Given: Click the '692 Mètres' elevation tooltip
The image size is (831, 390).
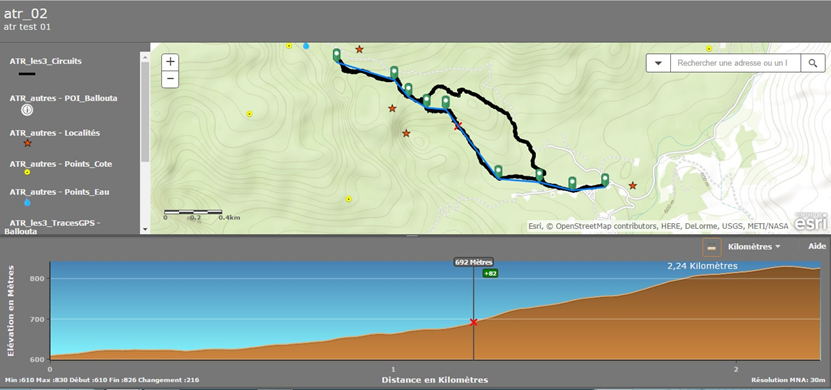Looking at the screenshot, I should pyautogui.click(x=474, y=262).
